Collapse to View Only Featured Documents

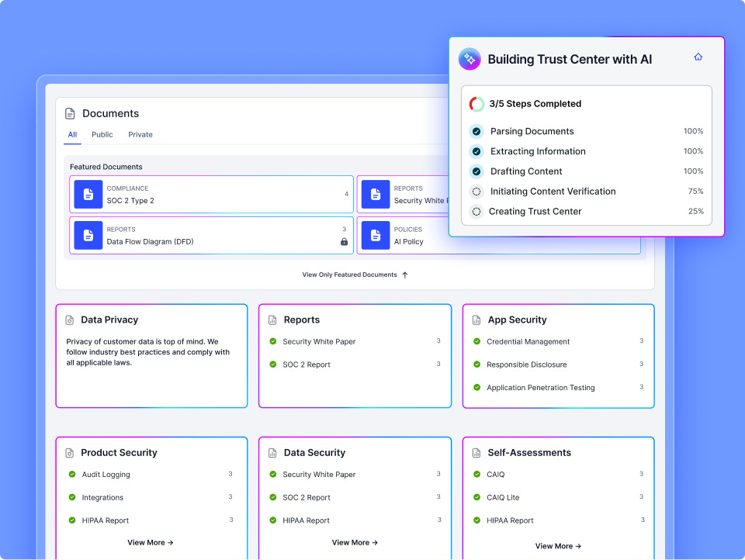tap(355, 275)
